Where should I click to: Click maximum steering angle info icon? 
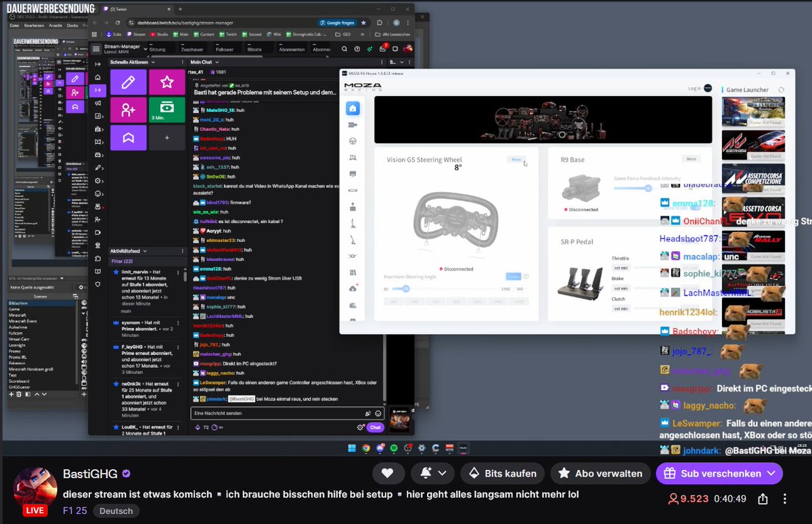point(526,276)
